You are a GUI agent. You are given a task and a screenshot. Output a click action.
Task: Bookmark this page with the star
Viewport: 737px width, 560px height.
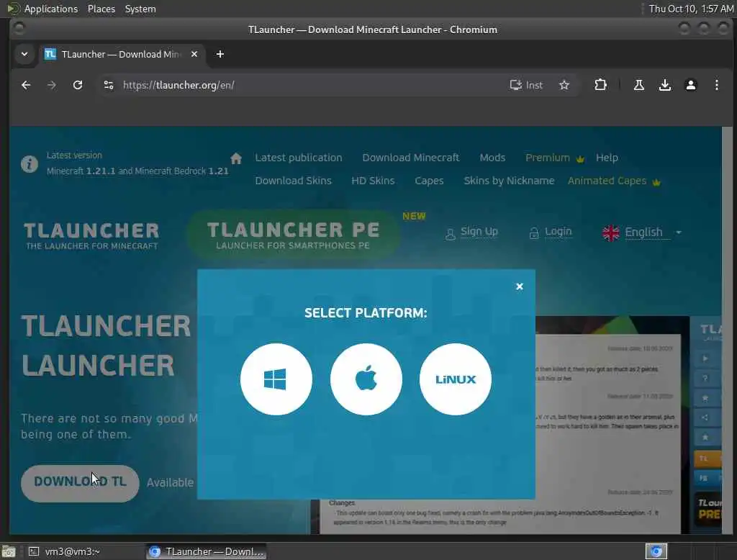564,85
